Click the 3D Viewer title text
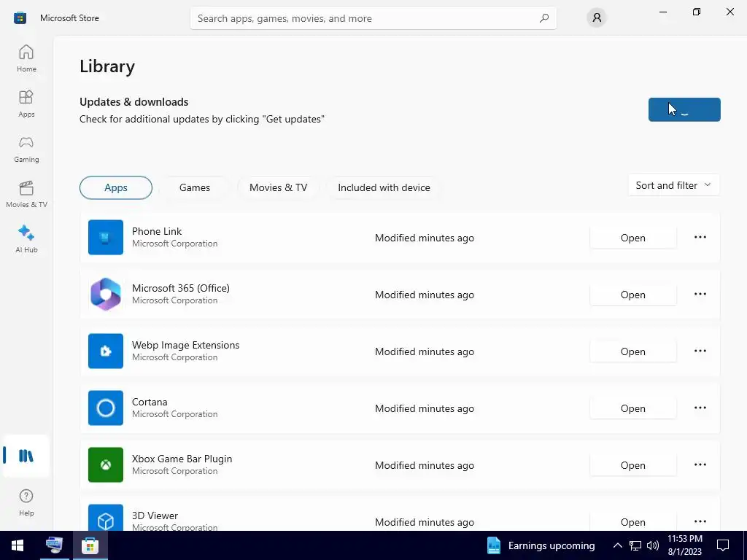 155,516
